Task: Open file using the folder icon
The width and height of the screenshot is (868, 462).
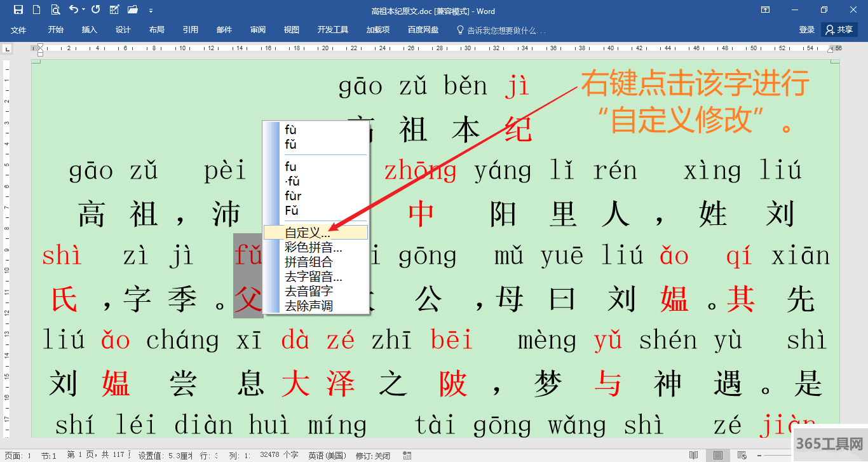Action: tap(132, 10)
